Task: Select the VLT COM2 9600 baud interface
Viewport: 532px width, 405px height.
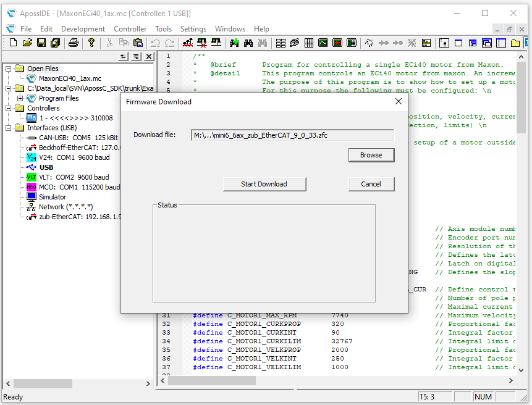Action: [74, 177]
